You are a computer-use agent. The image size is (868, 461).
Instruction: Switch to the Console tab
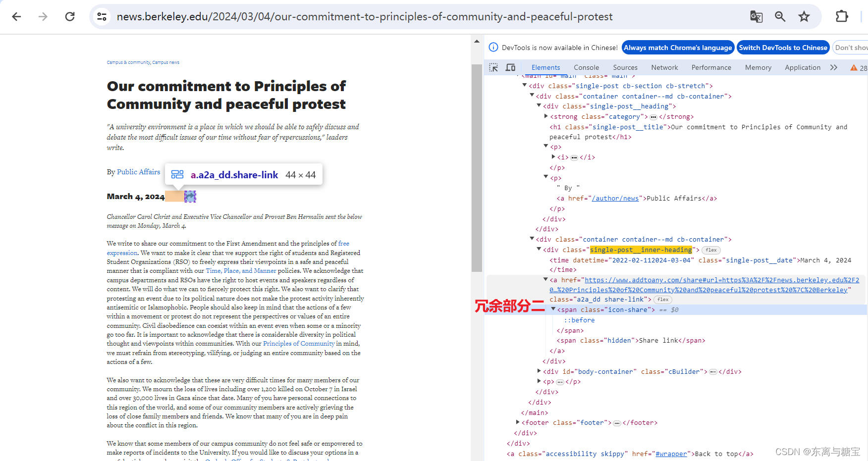pos(586,67)
